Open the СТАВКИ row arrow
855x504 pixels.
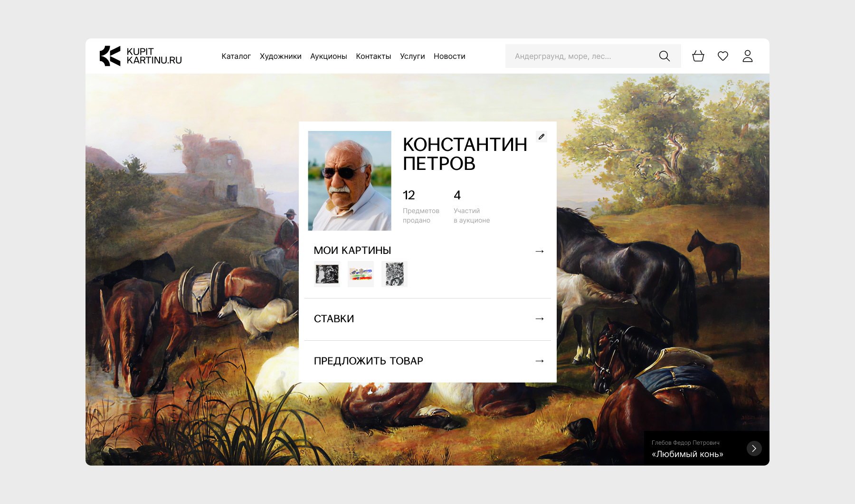540,319
